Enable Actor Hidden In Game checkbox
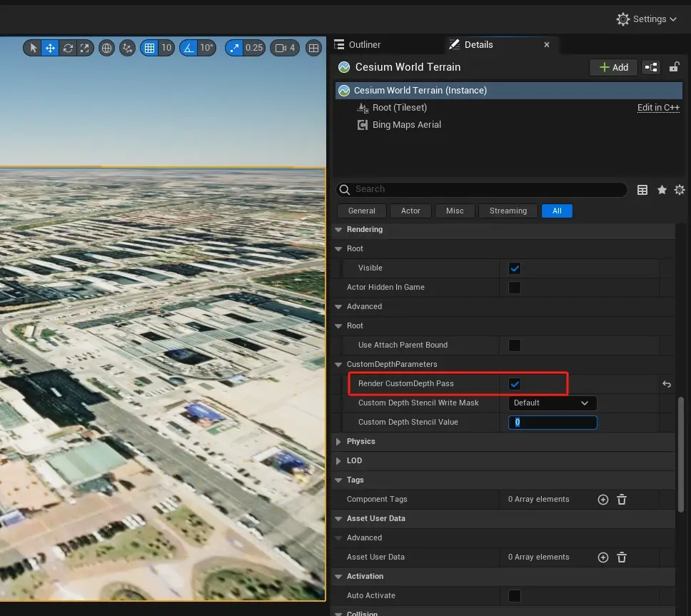691x616 pixels. pos(514,287)
